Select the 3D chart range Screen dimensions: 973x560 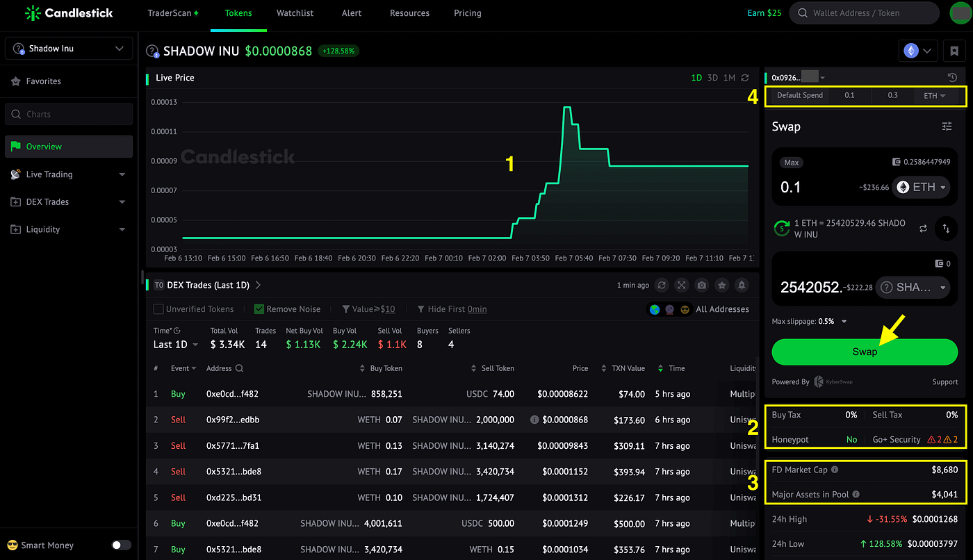pos(712,78)
